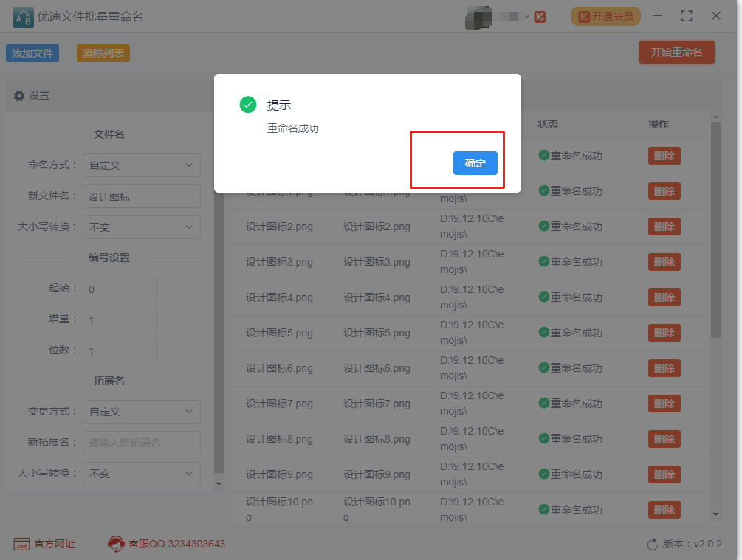Click the 重命名成功 message in dialog
Viewport: 742px width, 560px height.
click(x=293, y=128)
